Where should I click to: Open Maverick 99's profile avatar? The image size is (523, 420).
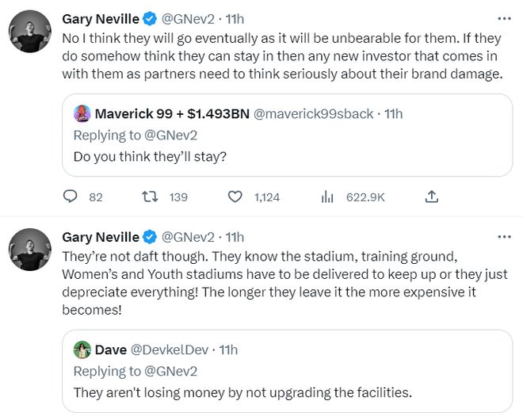tap(82, 113)
